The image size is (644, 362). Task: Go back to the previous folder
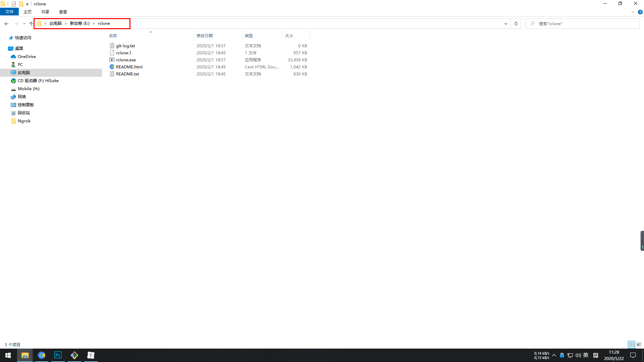point(6,23)
